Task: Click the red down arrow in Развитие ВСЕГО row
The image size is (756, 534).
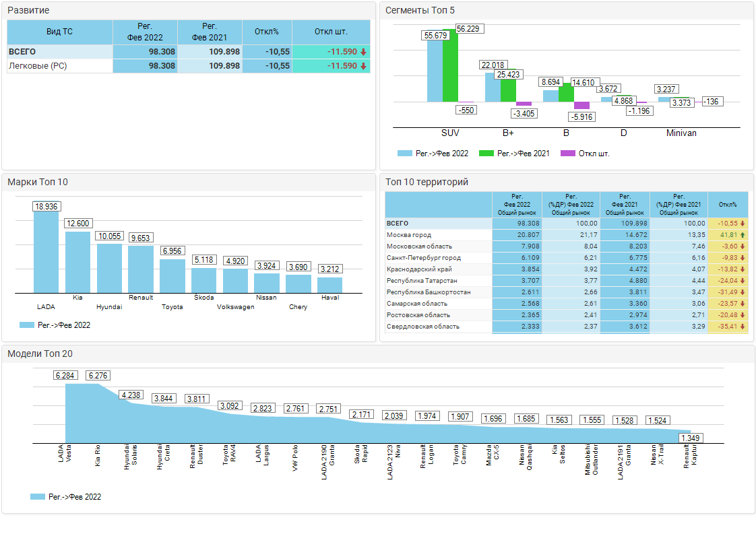Action: tap(364, 52)
